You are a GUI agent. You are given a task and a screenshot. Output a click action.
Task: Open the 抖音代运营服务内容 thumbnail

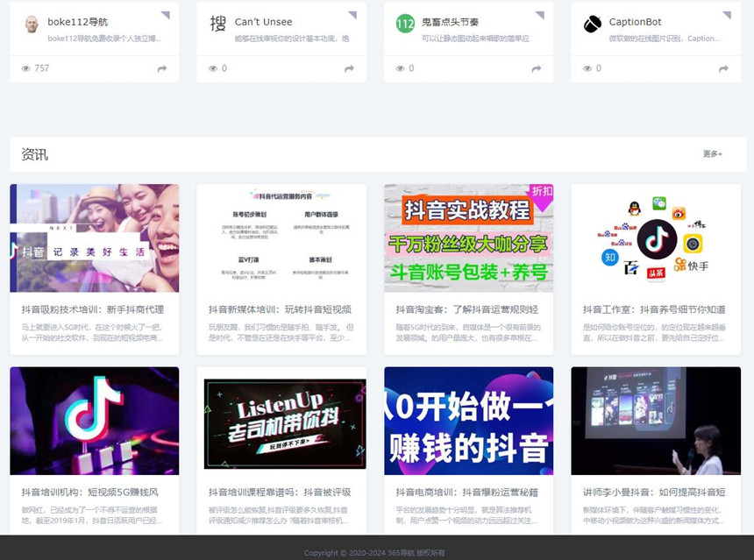281,238
